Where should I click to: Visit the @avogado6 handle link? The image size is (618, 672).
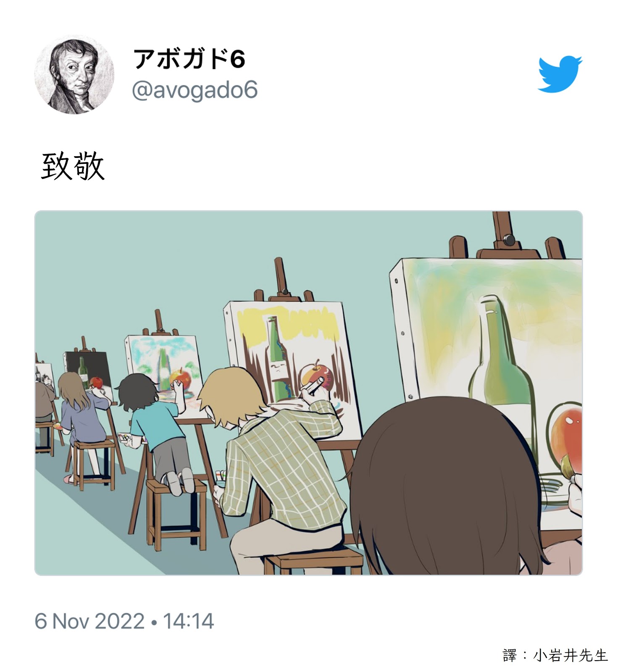point(195,90)
